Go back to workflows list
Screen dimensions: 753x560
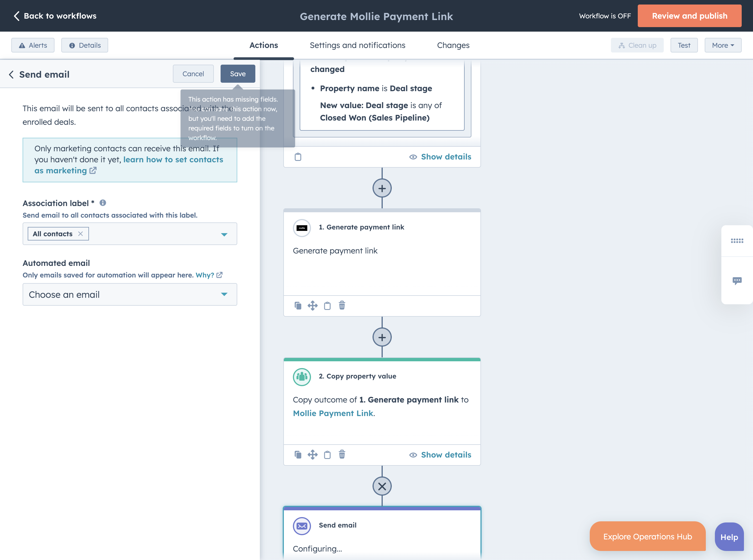point(55,16)
